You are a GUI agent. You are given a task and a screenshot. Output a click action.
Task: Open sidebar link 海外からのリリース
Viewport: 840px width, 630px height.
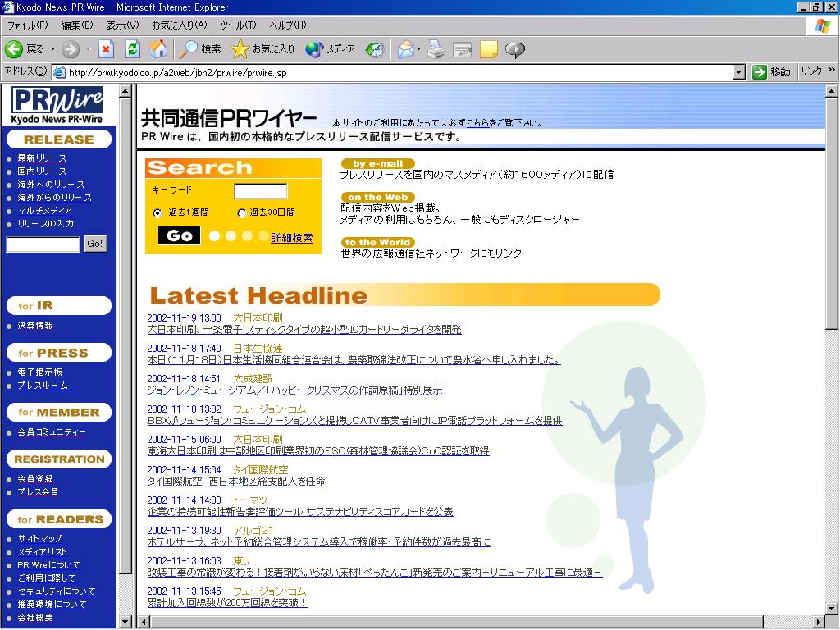[55, 197]
